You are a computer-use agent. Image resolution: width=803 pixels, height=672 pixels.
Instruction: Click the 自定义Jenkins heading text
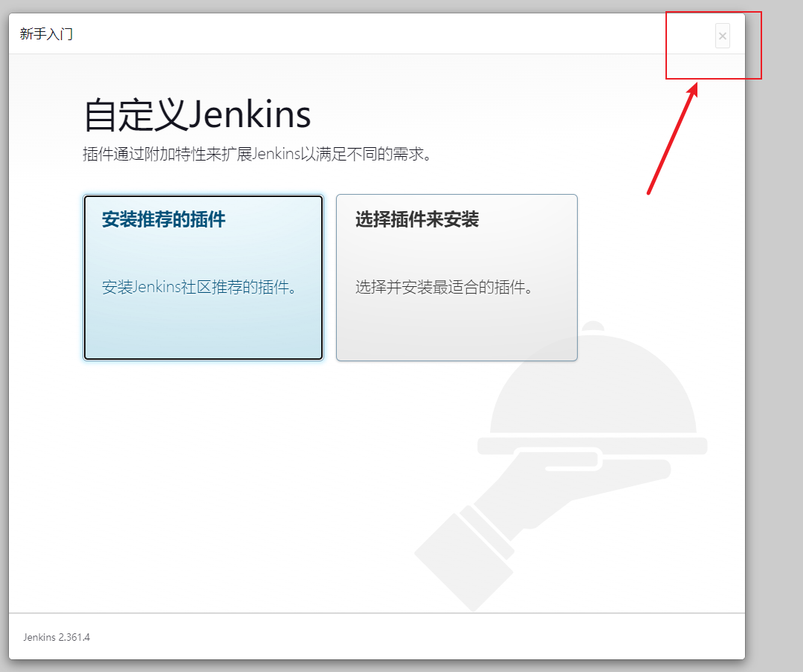(x=197, y=114)
